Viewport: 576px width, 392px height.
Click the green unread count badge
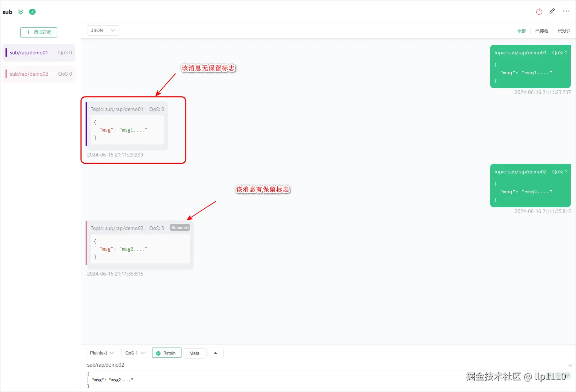[32, 12]
